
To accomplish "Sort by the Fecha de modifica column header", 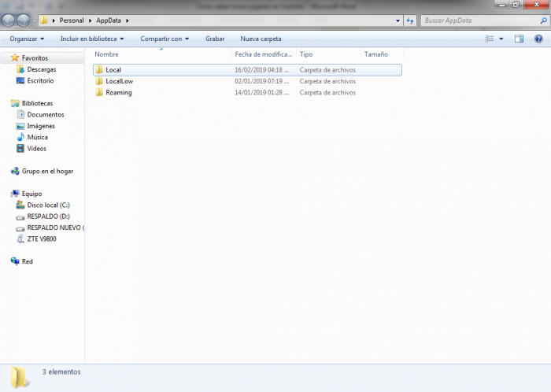I will click(264, 54).
